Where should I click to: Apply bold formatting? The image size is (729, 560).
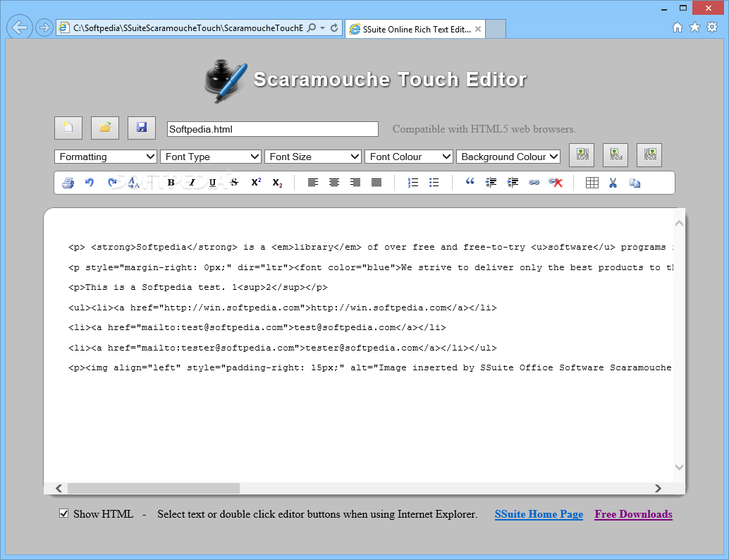point(171,183)
